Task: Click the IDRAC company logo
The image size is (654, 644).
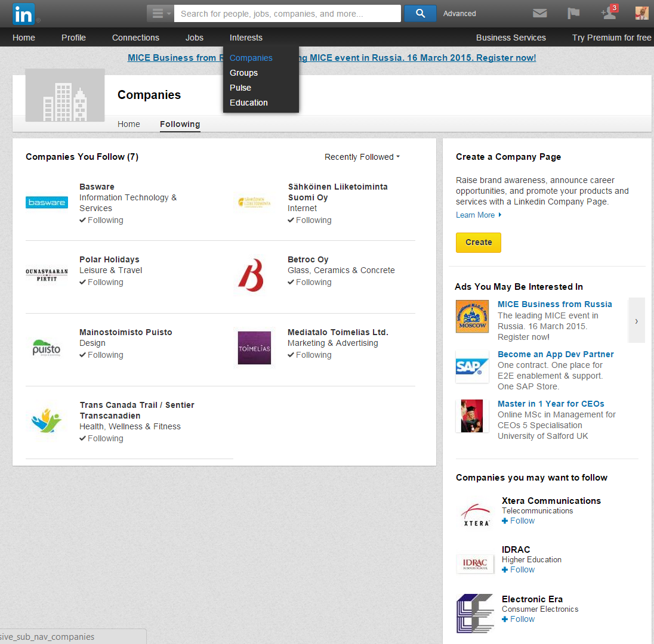Action: point(475,564)
